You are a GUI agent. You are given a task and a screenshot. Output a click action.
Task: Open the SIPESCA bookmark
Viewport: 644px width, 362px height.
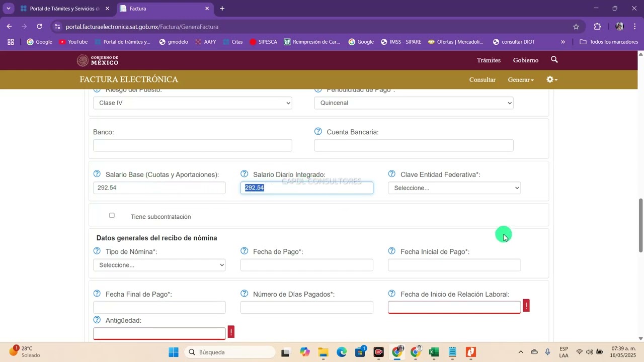(263, 42)
